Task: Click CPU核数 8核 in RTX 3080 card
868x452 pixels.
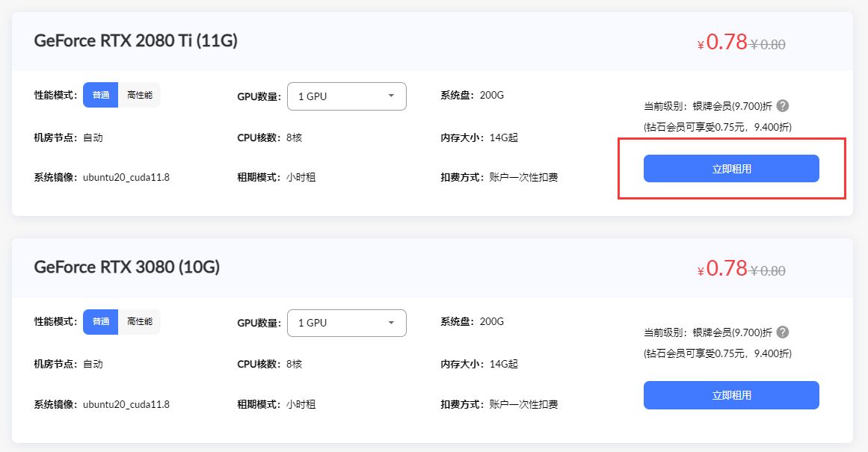Action: (270, 364)
